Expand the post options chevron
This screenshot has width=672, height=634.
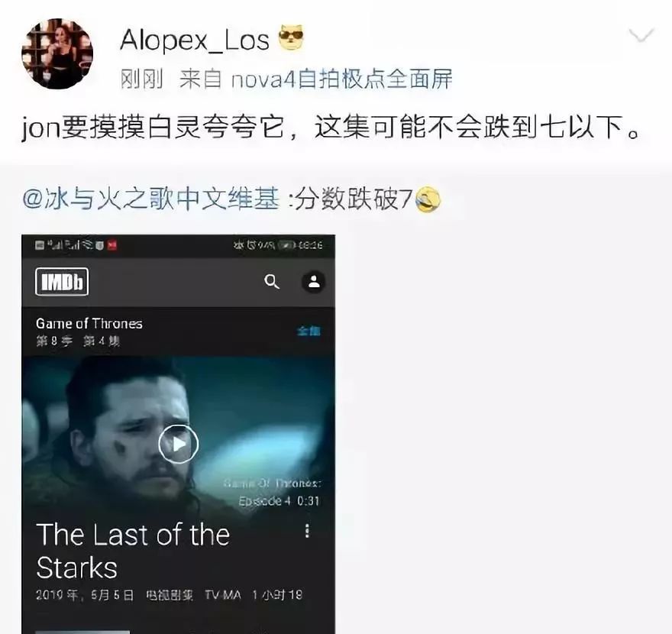641,36
